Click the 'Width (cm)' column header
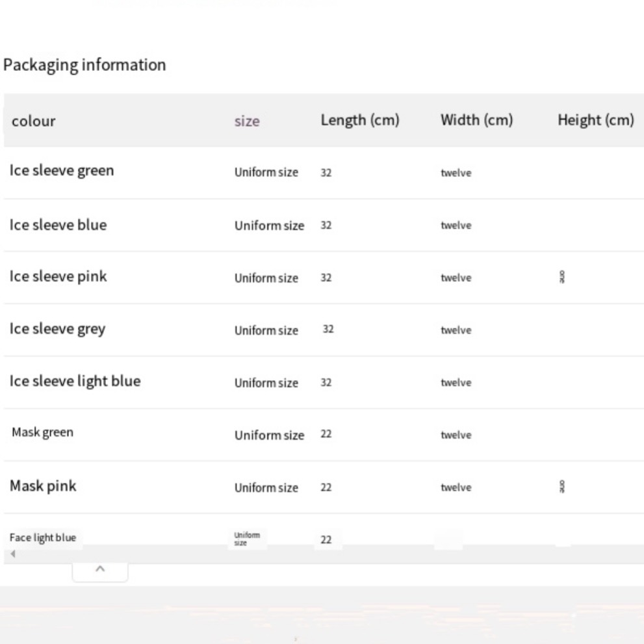Screen dimensions: 644x644 pos(476,120)
